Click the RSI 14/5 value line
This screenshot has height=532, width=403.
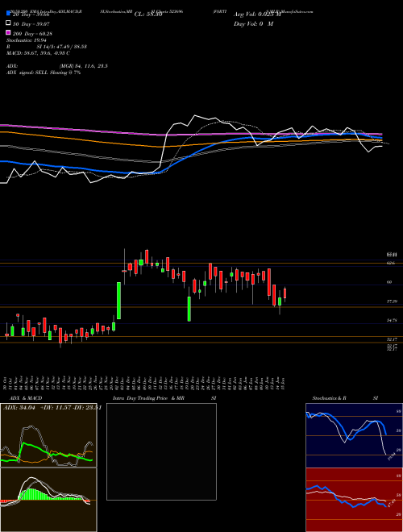click(x=47, y=47)
